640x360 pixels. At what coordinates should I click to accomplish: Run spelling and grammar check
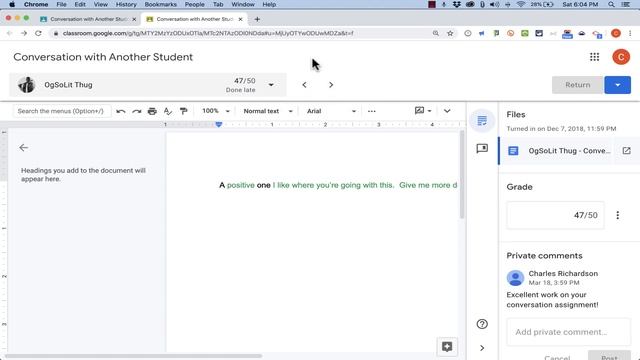pos(168,111)
